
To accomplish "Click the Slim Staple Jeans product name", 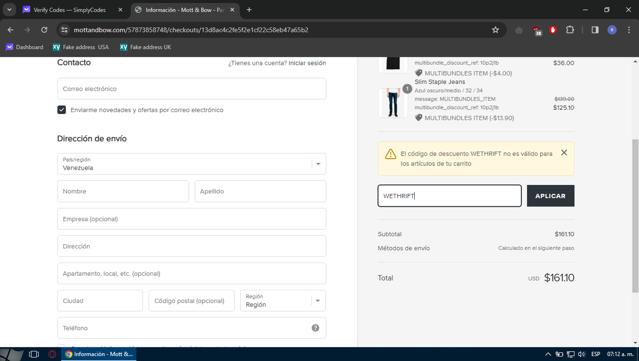I will pos(440,81).
